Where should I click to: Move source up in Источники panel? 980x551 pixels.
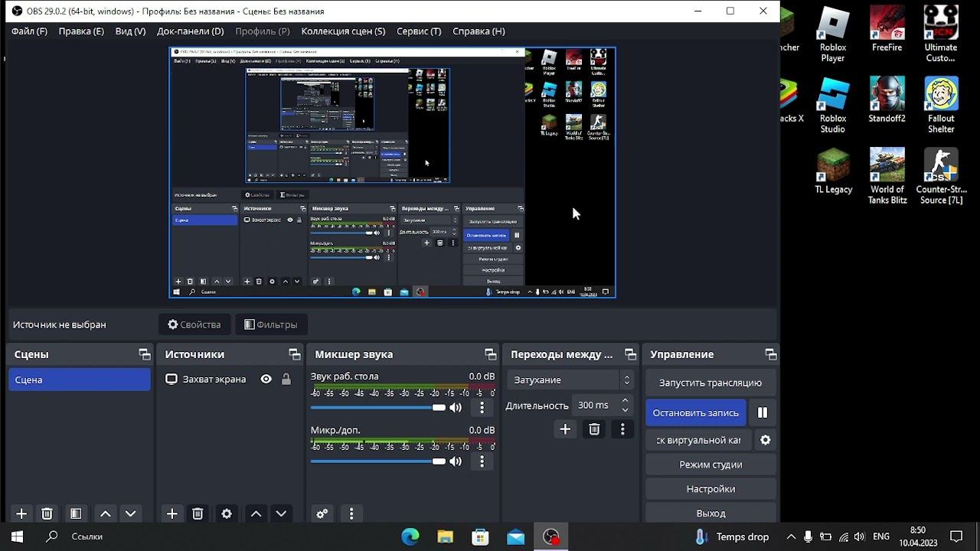[x=256, y=514]
